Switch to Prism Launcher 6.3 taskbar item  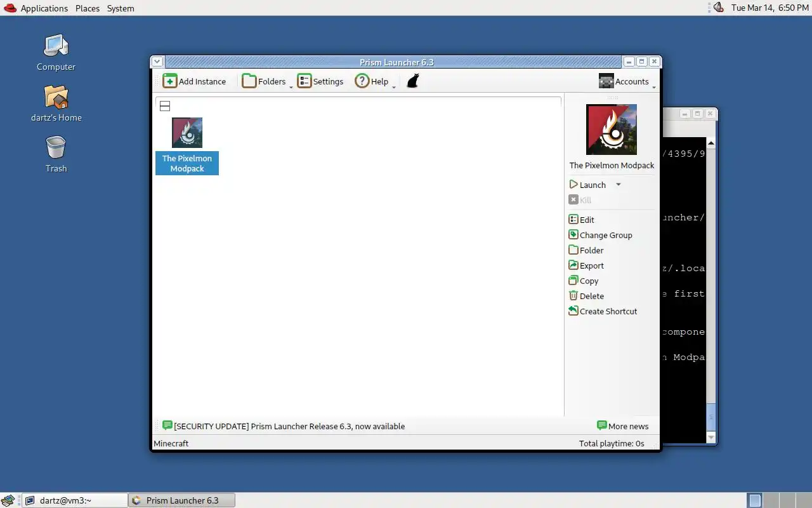click(x=181, y=500)
